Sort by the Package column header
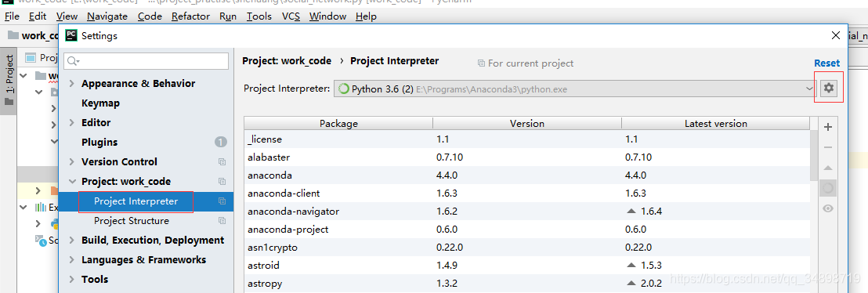The width and height of the screenshot is (868, 293). point(338,124)
